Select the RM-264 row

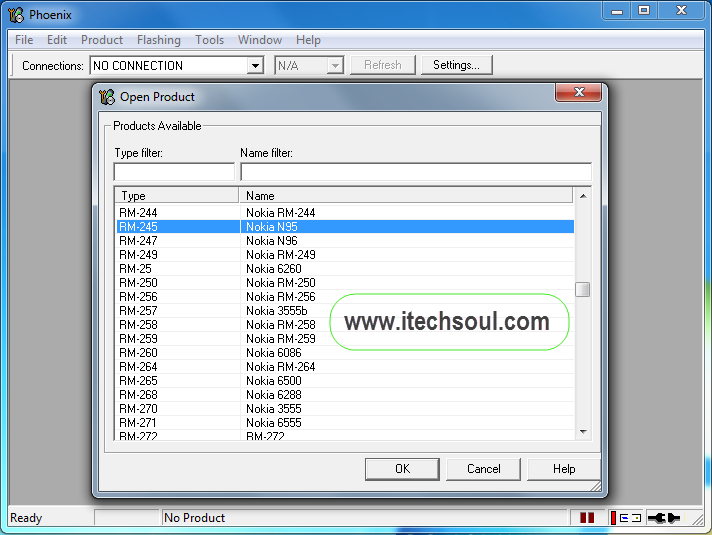pyautogui.click(x=345, y=367)
